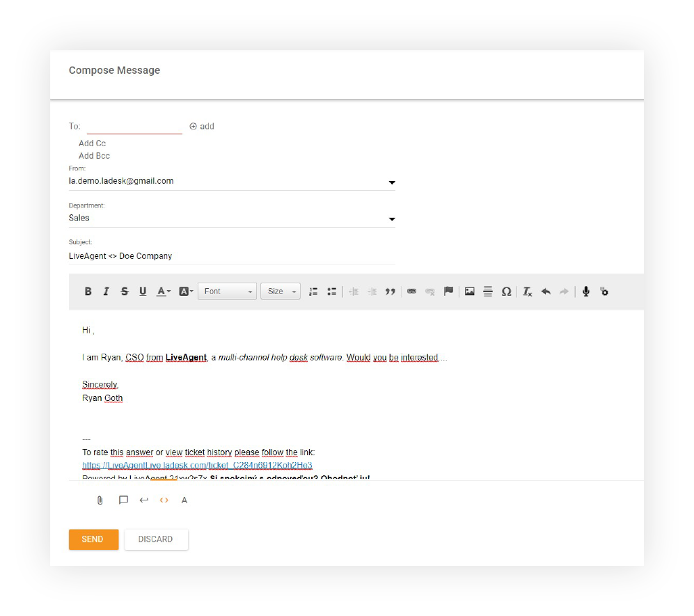Image resolution: width=694 pixels, height=616 pixels.
Task: Expand the Department dropdown showing Sales
Action: coord(392,219)
